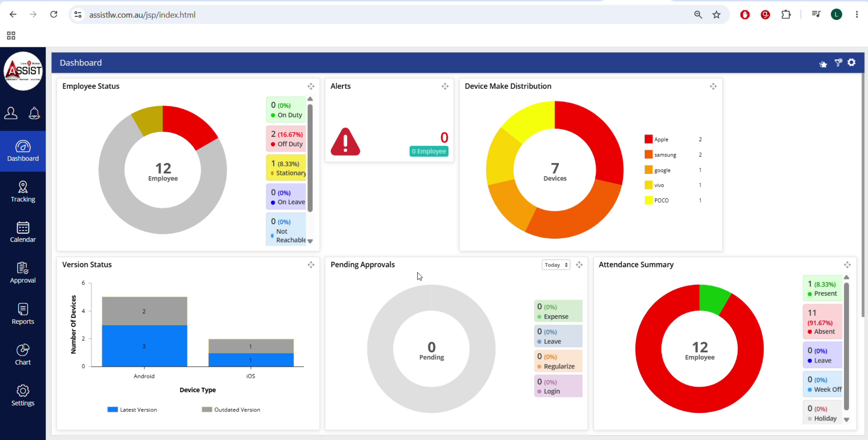This screenshot has width=868, height=440.
Task: Click the dashboard filter icon in header
Action: click(x=838, y=63)
